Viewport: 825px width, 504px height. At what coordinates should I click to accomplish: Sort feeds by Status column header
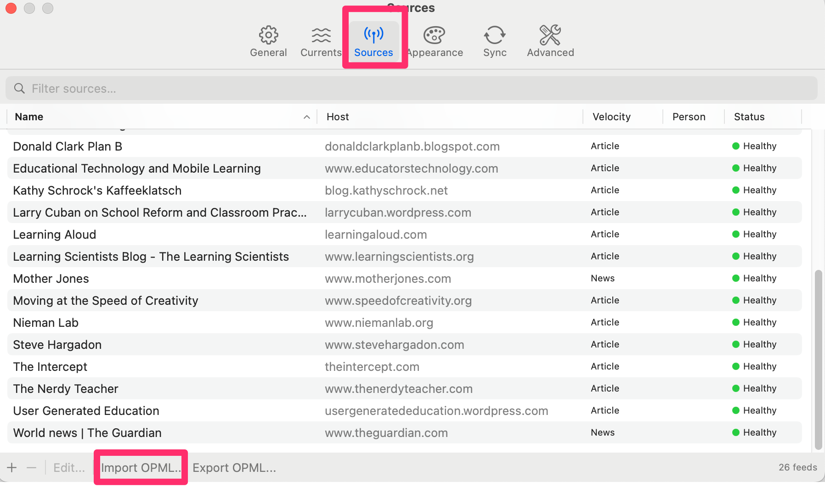point(749,117)
